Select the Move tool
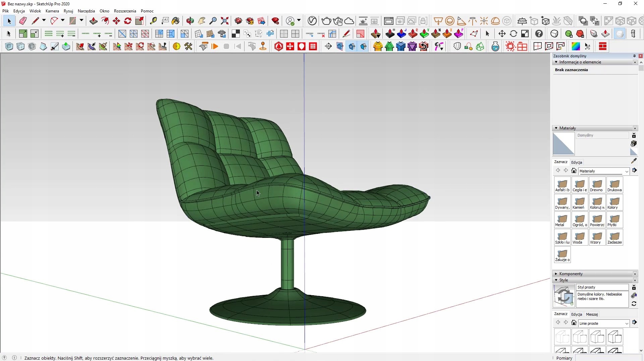The image size is (644, 361). [x=116, y=21]
